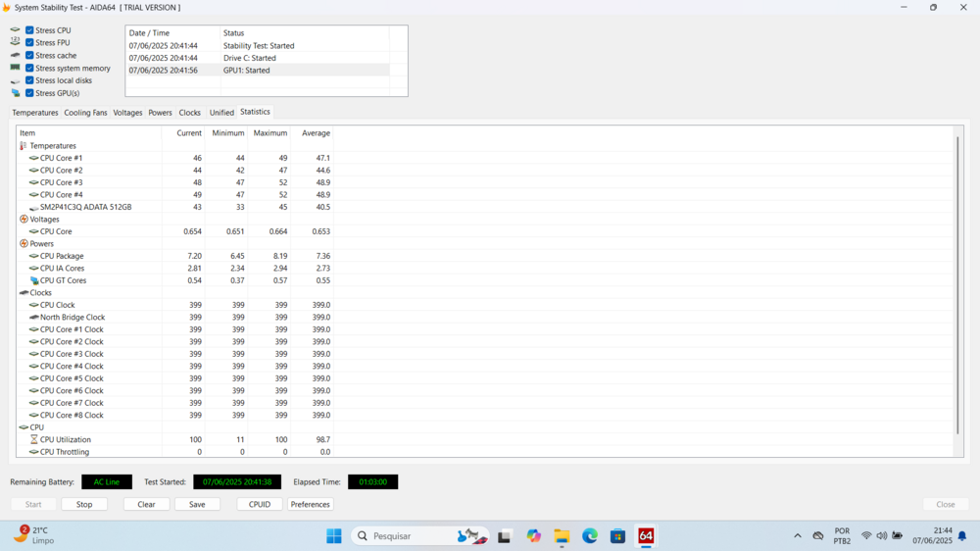Open File Explorer from the taskbar
This screenshot has width=980, height=551.
pyautogui.click(x=562, y=536)
